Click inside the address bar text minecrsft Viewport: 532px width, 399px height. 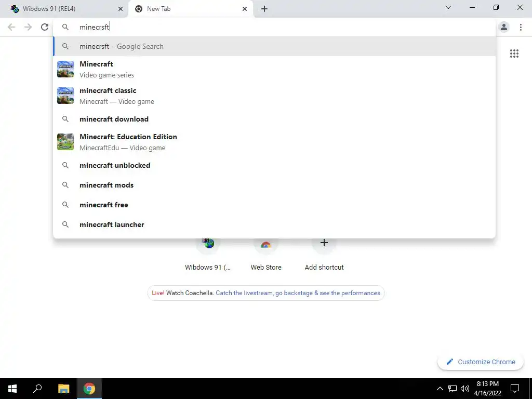95,27
